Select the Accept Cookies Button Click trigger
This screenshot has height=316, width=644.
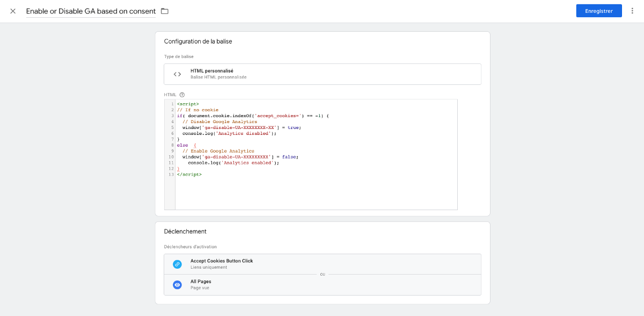click(x=323, y=264)
